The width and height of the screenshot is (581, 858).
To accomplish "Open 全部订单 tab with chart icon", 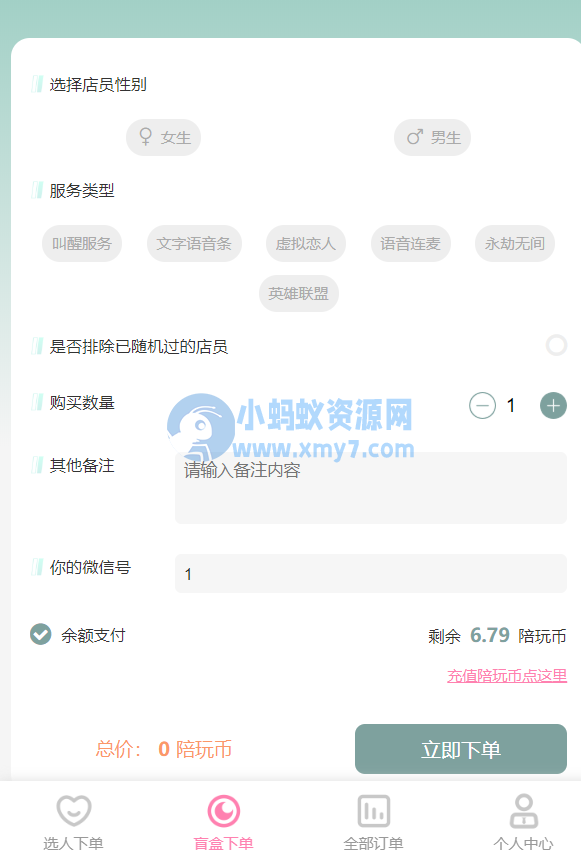I will click(373, 822).
